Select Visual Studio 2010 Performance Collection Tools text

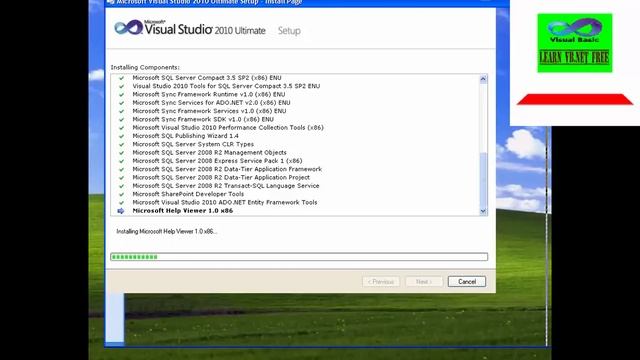tap(228, 127)
